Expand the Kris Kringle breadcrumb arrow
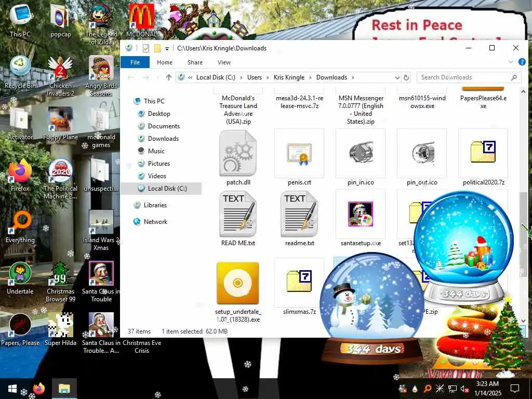This screenshot has height=399, width=532. point(311,78)
